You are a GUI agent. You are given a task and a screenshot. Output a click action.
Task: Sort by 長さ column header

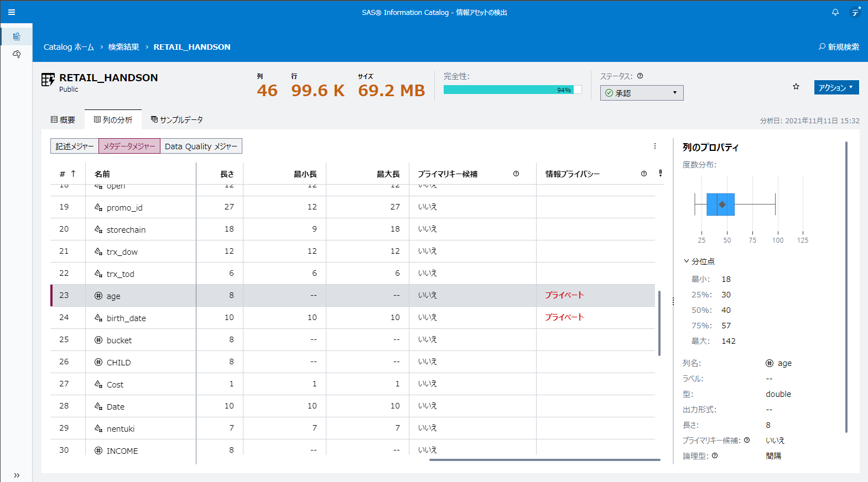point(227,174)
